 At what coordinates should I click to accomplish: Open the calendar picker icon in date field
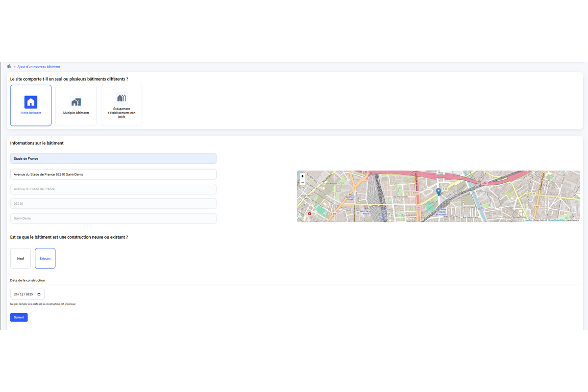pyautogui.click(x=39, y=294)
